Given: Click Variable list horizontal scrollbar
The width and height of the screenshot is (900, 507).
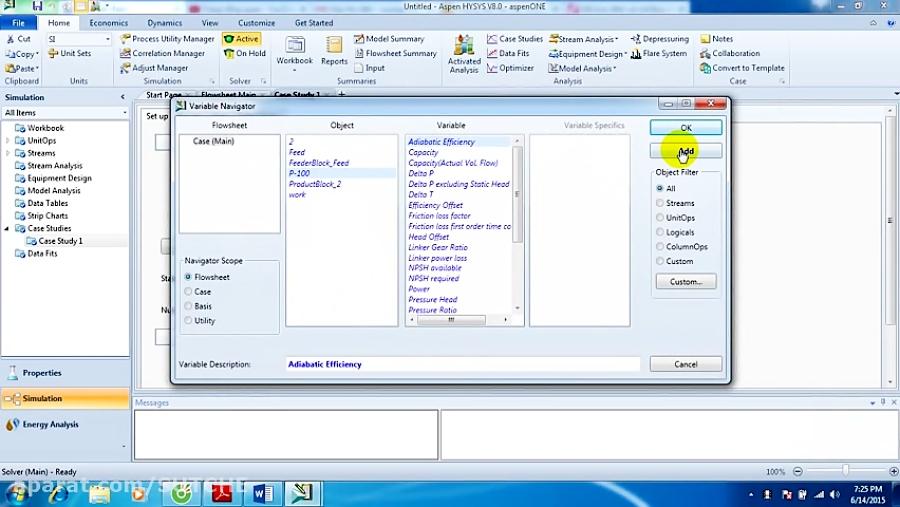Looking at the screenshot, I should point(451,319).
